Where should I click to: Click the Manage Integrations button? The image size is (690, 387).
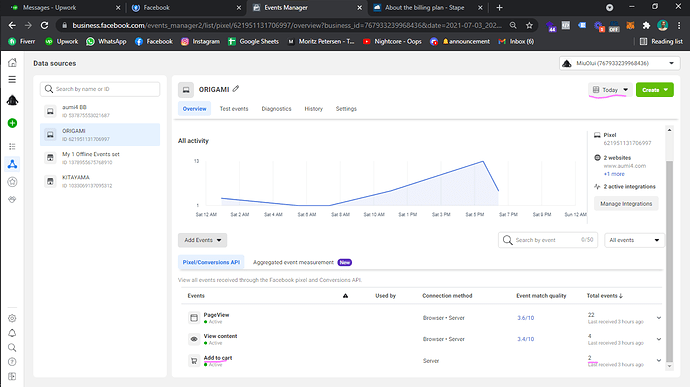(626, 204)
